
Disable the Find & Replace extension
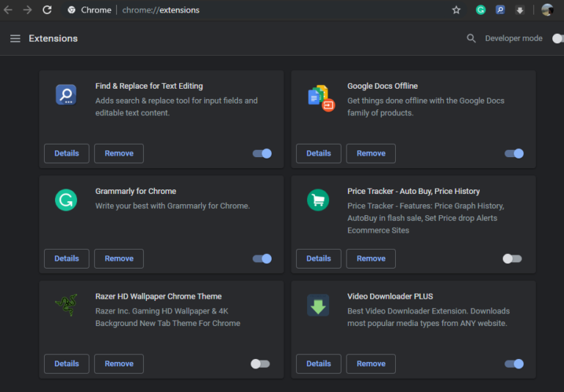262,153
